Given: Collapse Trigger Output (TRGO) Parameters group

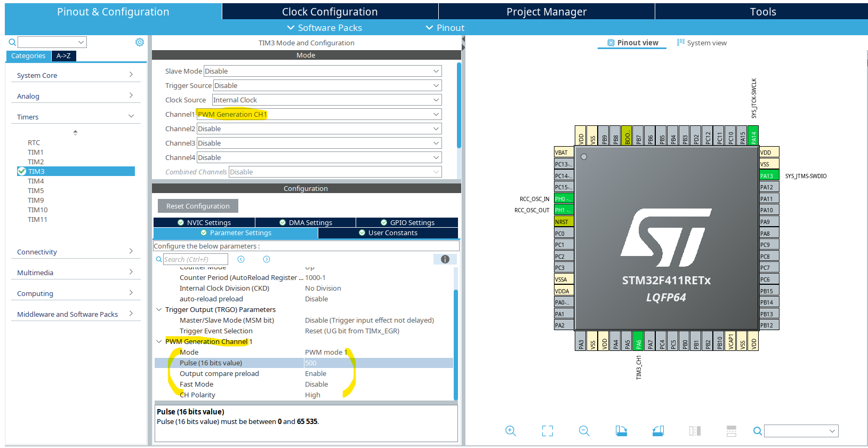Looking at the screenshot, I should 159,309.
